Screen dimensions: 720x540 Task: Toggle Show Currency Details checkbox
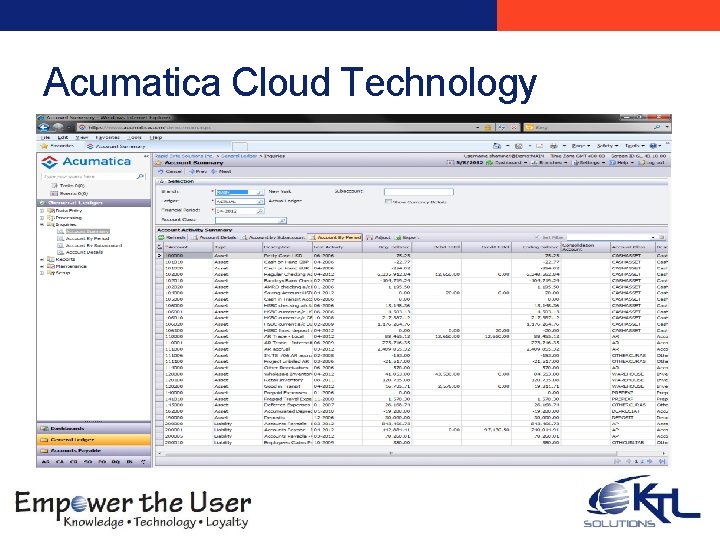click(388, 202)
